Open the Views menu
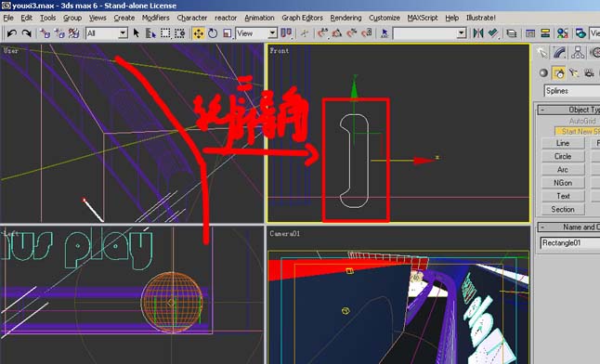The image size is (600, 364). click(x=98, y=18)
